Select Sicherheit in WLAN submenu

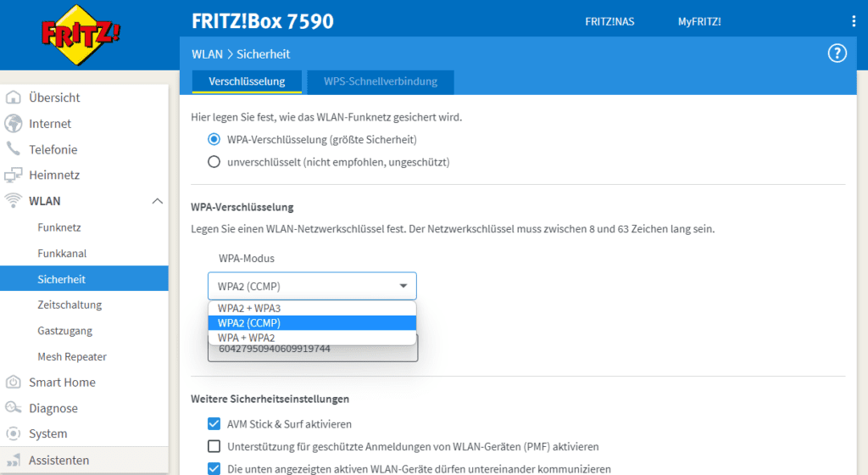coord(84,279)
